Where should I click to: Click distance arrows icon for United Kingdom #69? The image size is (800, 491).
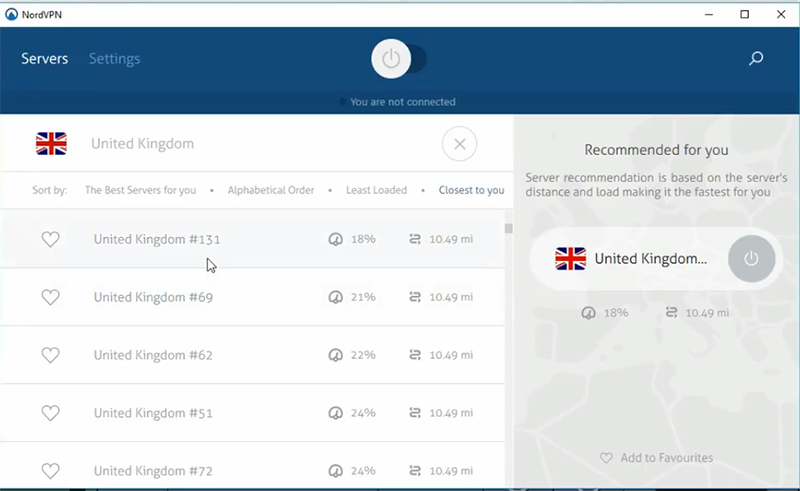[x=415, y=297]
